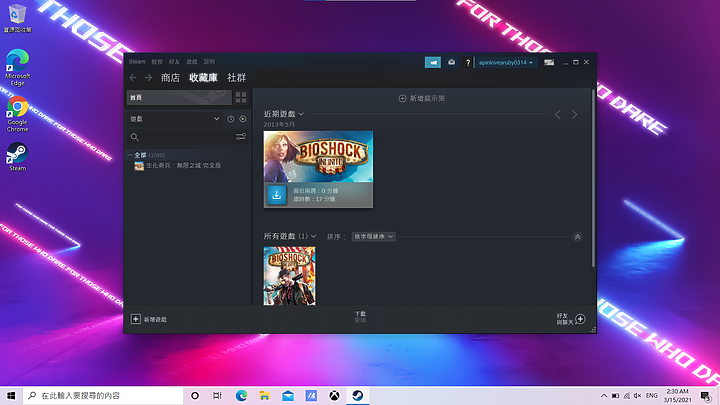Screen dimensions: 720x405
Task: Go back with the left arrow
Action: click(133, 78)
